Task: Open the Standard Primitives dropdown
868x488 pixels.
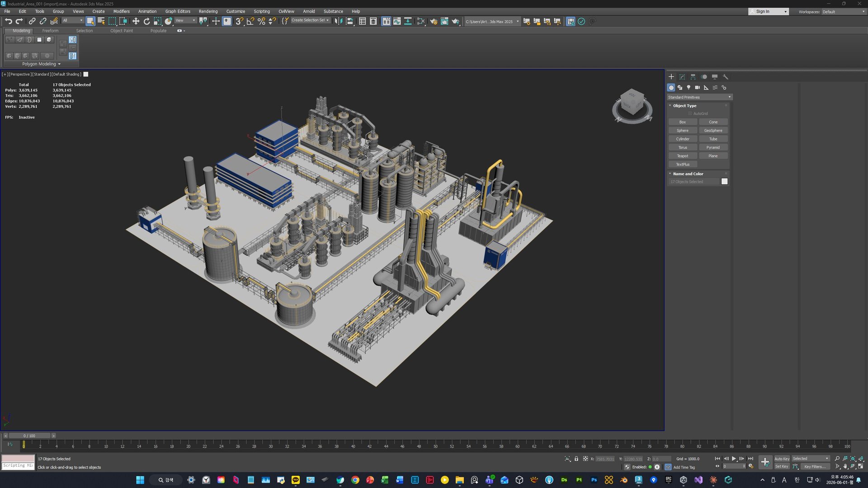Action: (x=699, y=97)
